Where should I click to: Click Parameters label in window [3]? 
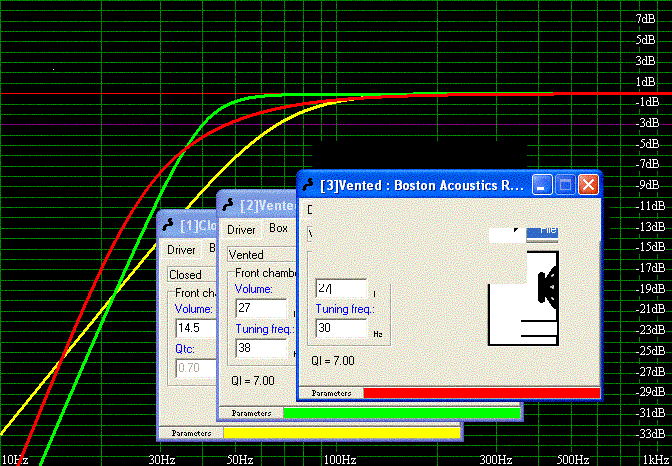pyautogui.click(x=331, y=393)
